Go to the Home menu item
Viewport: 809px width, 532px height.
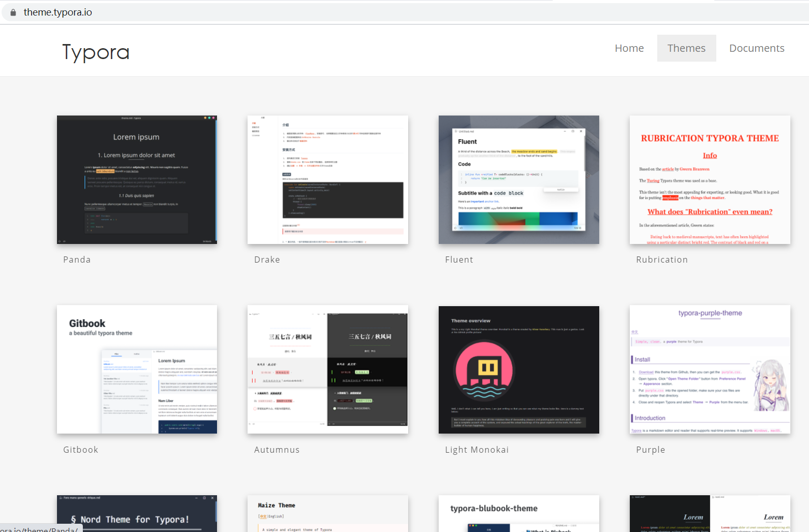point(629,48)
